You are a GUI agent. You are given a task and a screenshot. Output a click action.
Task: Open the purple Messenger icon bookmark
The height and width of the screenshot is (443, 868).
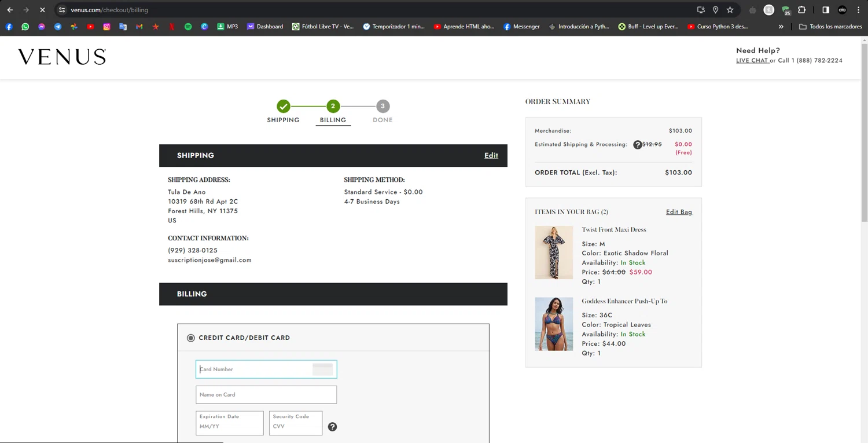pyautogui.click(x=42, y=27)
